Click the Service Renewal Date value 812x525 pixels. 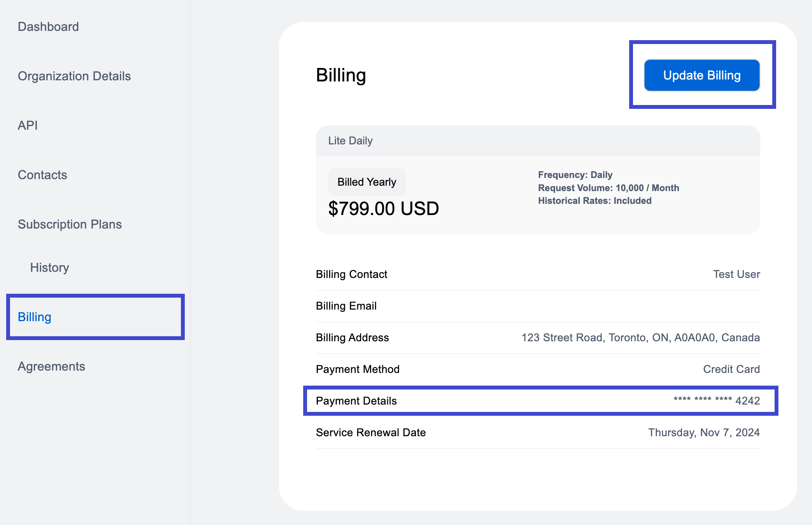704,432
